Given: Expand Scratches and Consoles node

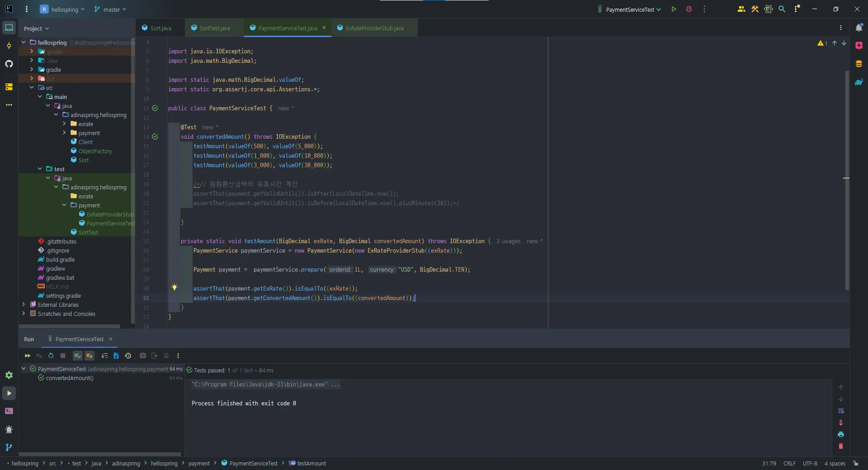Looking at the screenshot, I should point(24,314).
